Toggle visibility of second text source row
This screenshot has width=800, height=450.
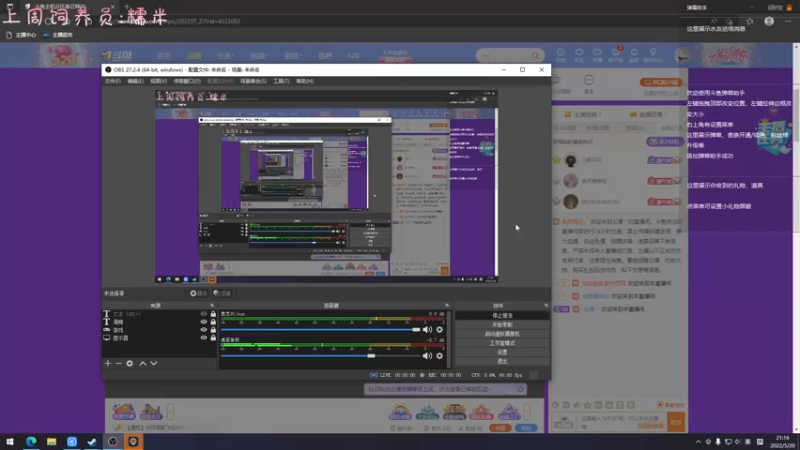point(204,322)
